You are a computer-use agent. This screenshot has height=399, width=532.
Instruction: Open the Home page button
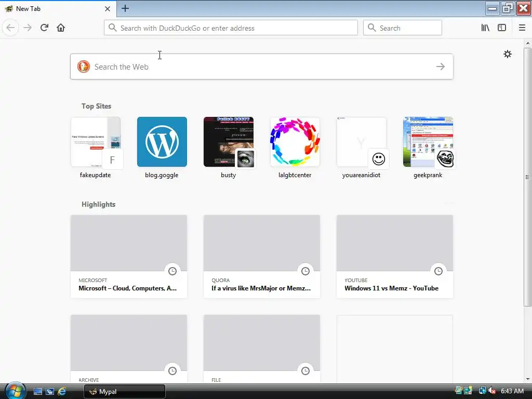click(61, 28)
